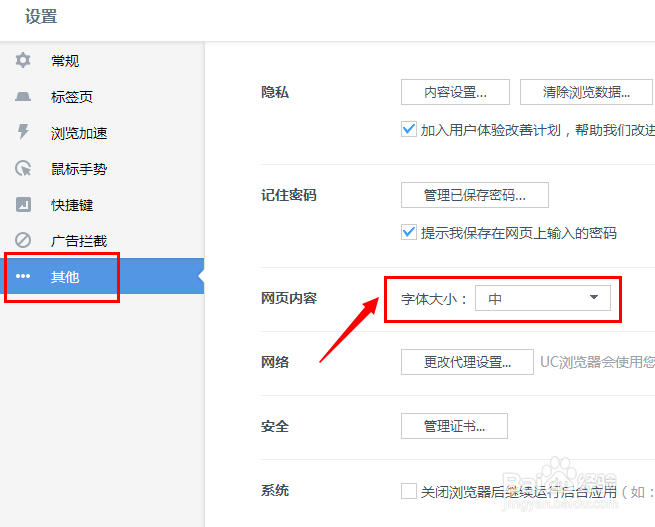Click the UC浏览器会使用您 hint text
Image resolution: width=655 pixels, height=527 pixels.
coord(597,362)
